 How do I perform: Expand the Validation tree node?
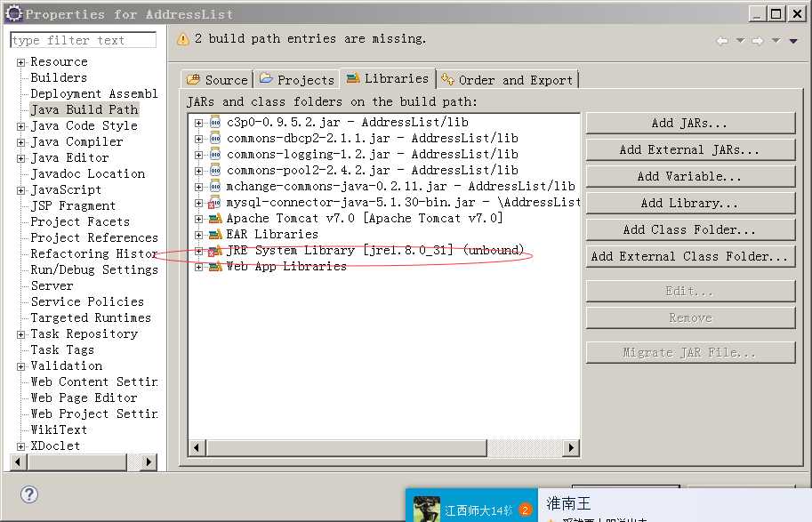tap(20, 367)
